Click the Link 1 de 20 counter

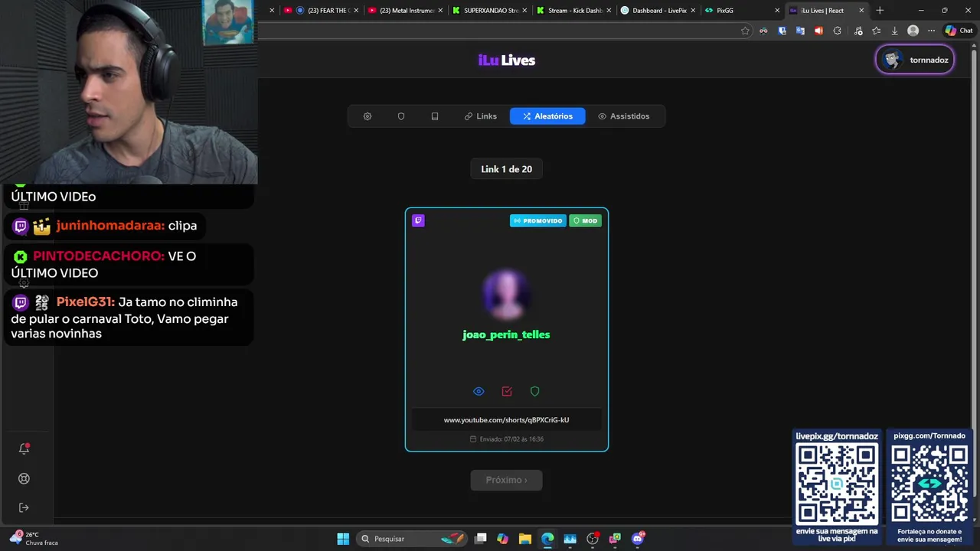point(506,169)
